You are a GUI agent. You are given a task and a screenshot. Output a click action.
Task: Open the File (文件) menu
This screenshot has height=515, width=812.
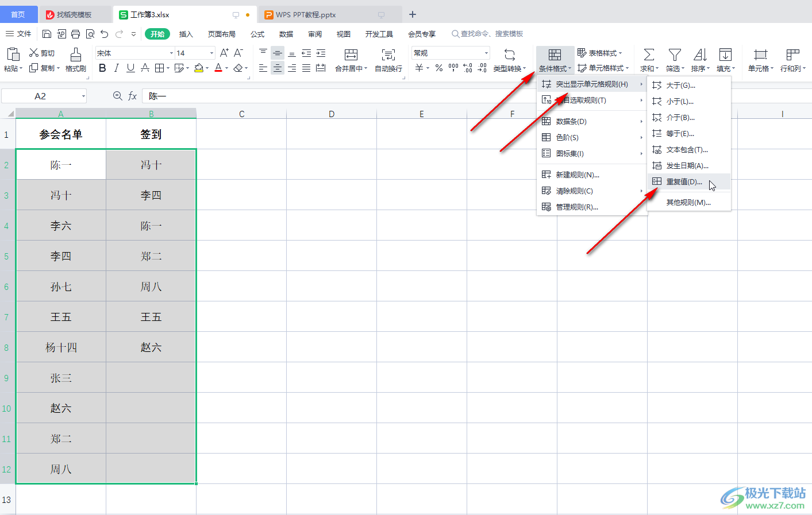click(x=18, y=34)
